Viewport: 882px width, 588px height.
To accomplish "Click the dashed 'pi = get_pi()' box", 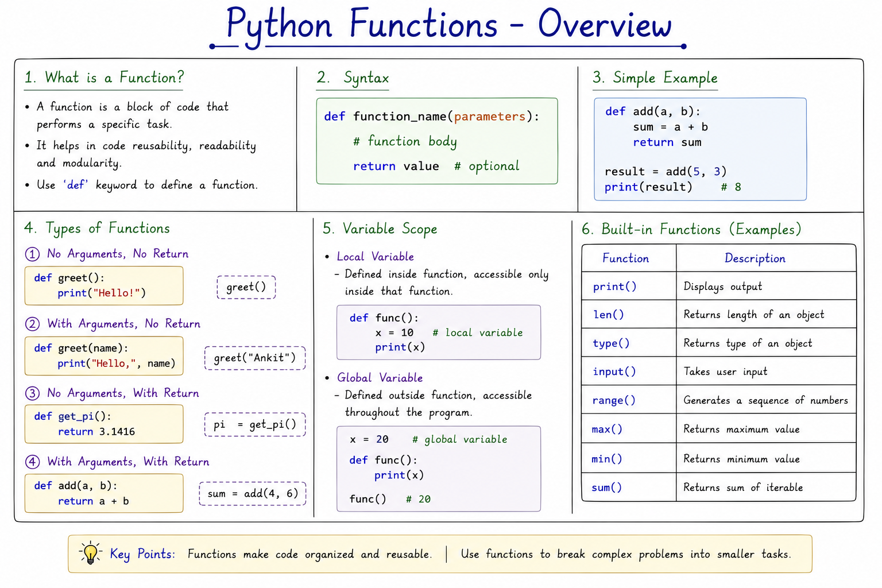I will point(255,424).
